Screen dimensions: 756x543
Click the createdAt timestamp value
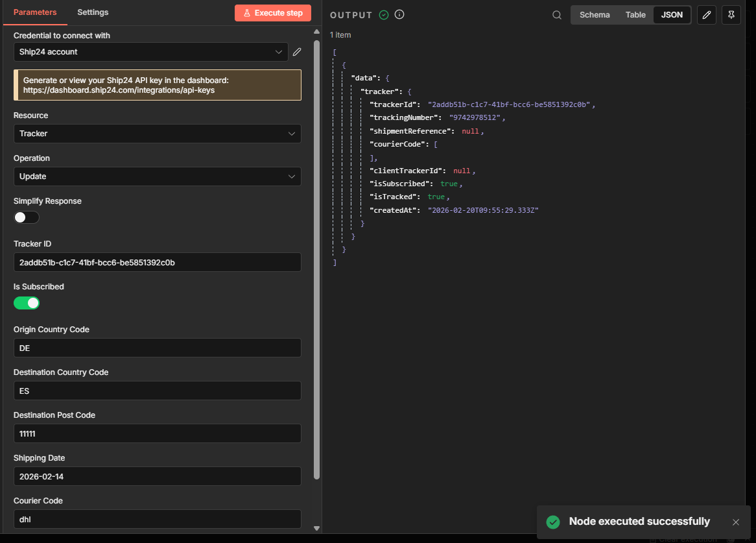coord(483,210)
